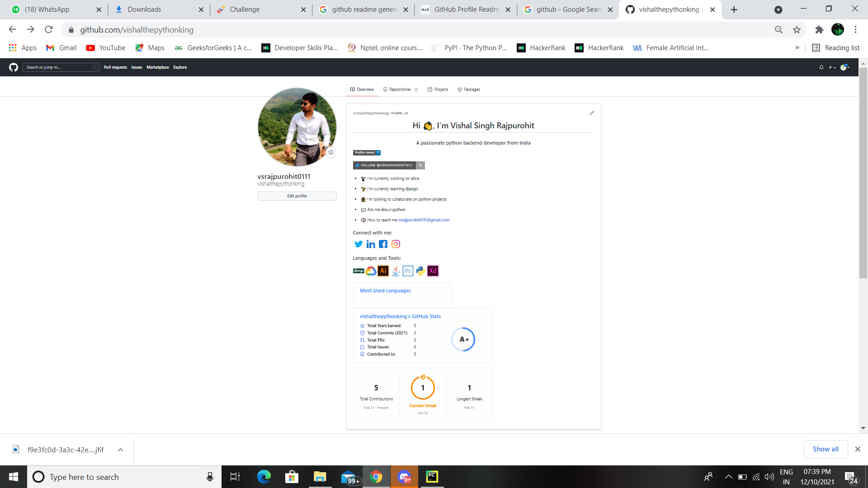This screenshot has width=868, height=488.
Task: Open the vsrajpurohit0111@gmail.com email link
Action: [424, 220]
